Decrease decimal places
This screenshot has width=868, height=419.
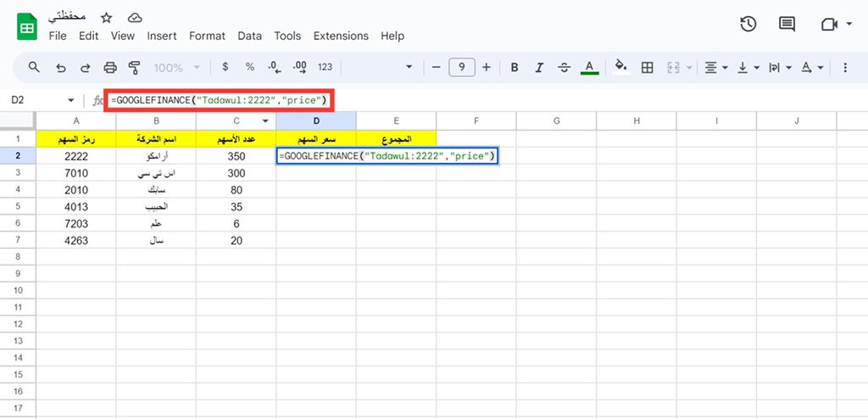[x=275, y=67]
